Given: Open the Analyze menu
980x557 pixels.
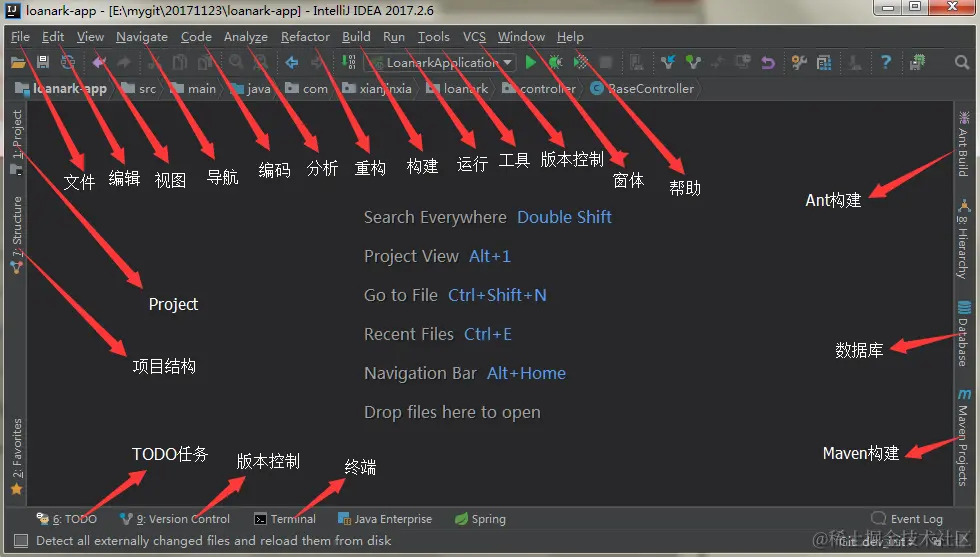Looking at the screenshot, I should [246, 37].
